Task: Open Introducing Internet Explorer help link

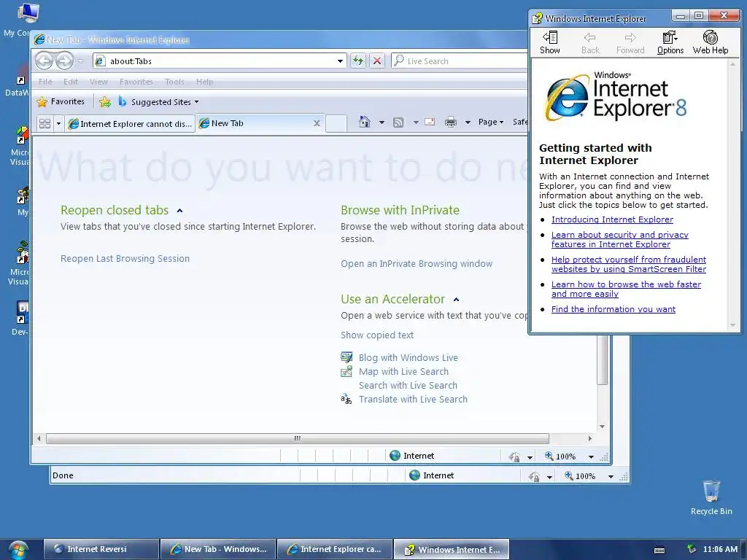Action: (612, 219)
